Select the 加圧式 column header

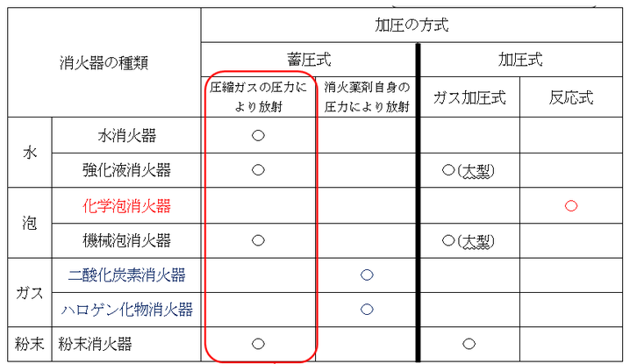tap(520, 60)
